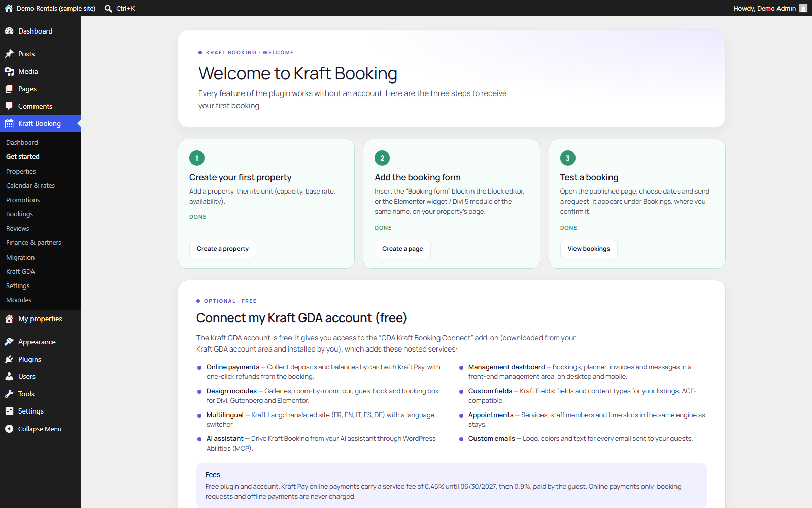Click the 'Fees' heading in the notice box
Screen dimensions: 812x508
click(x=213, y=474)
